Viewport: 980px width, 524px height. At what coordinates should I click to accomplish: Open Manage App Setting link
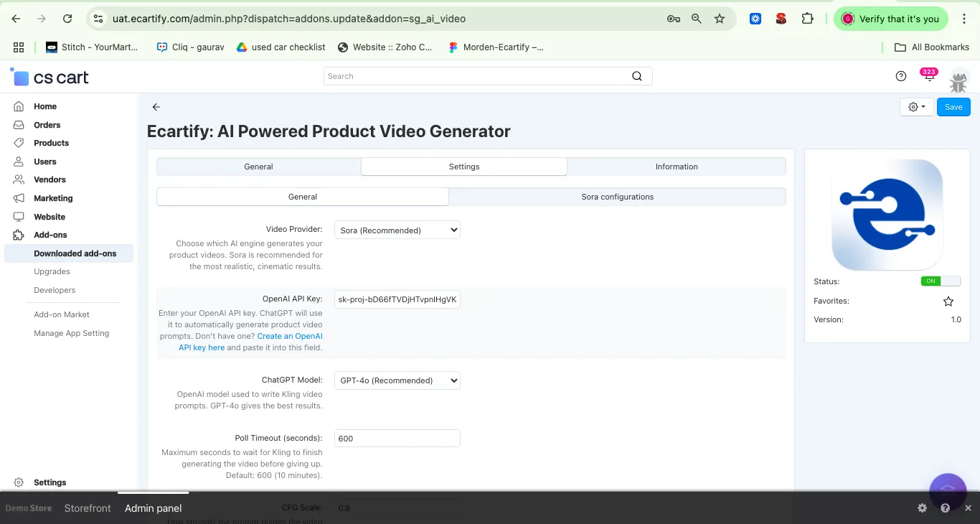(x=71, y=333)
